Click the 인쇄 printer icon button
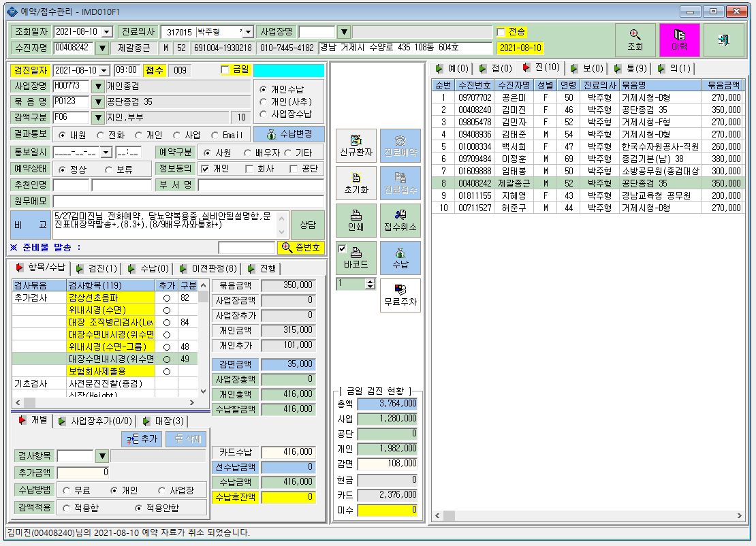 [356, 220]
